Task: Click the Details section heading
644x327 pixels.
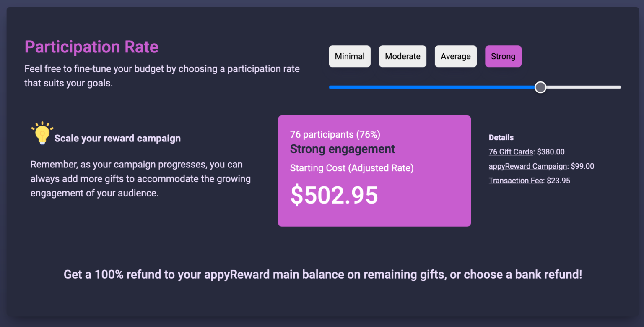Action: [501, 137]
